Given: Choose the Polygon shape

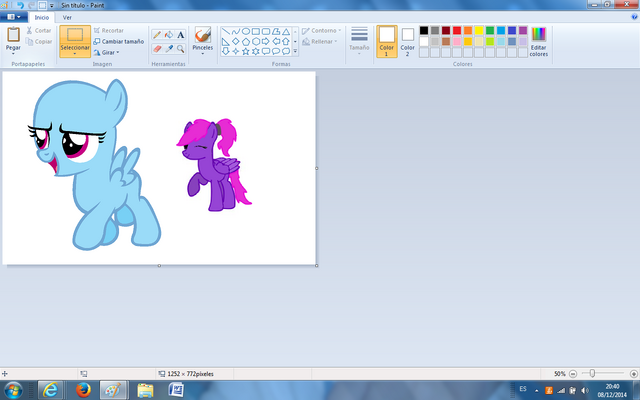Looking at the screenshot, I should (x=276, y=31).
